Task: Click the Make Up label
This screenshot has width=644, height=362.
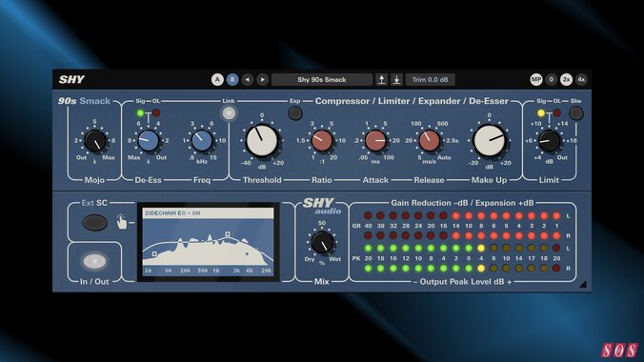Action: 489,180
